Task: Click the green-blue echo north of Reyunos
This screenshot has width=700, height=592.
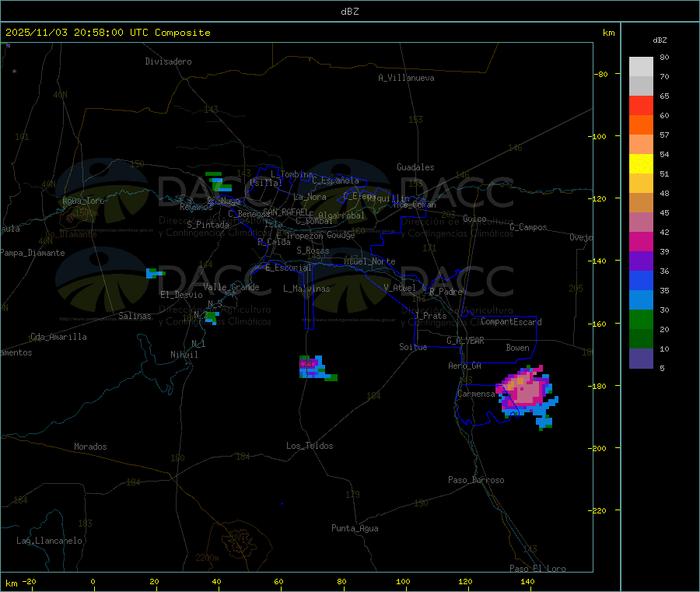Action: pyautogui.click(x=219, y=182)
